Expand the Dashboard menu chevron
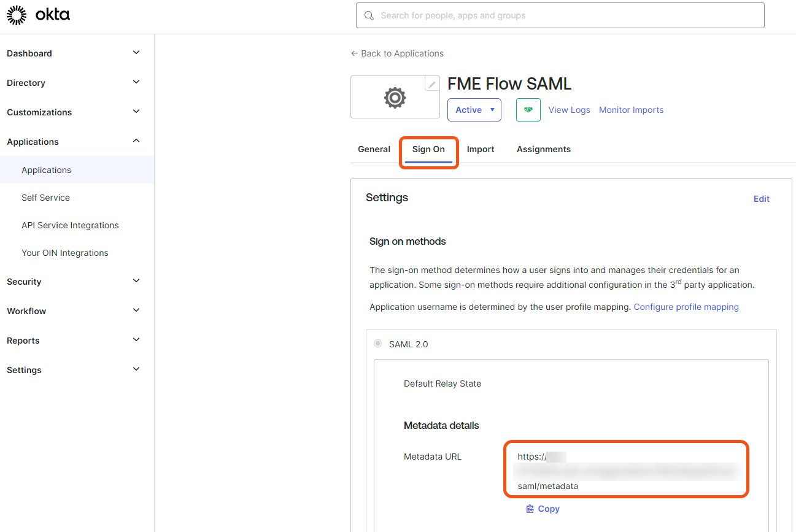 [136, 53]
